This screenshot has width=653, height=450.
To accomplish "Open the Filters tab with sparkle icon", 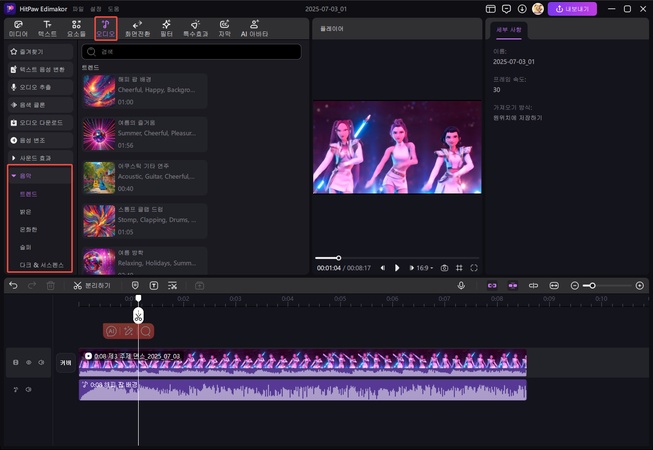I will (x=167, y=29).
